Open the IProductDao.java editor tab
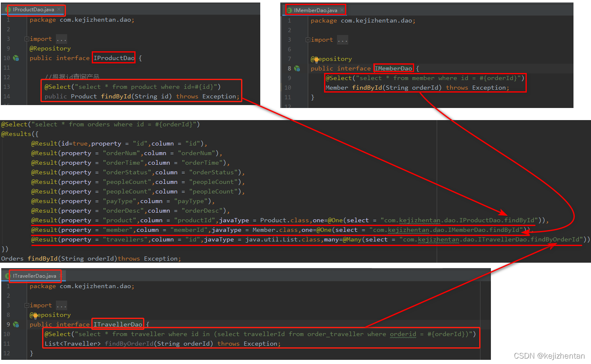Image resolution: width=591 pixels, height=364 pixels. (x=33, y=9)
